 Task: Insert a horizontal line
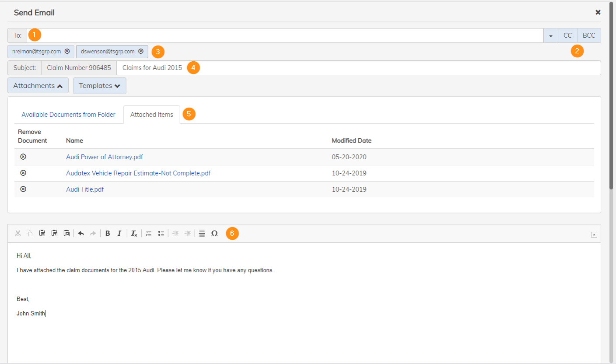[x=202, y=234]
